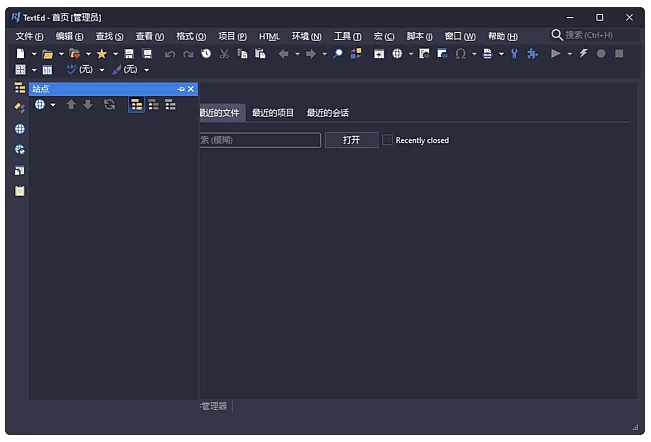Pin the 站点 panel with pushpin toggle
This screenshot has width=651, height=442.
click(181, 89)
